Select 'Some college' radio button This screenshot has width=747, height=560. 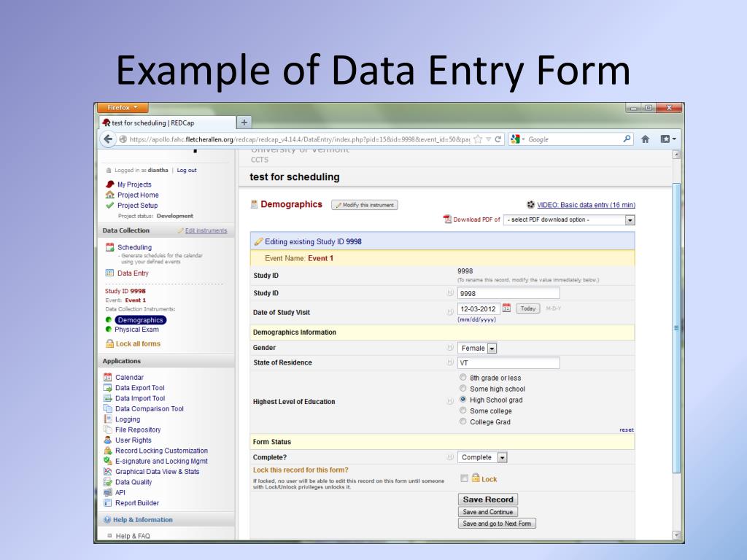pos(462,410)
